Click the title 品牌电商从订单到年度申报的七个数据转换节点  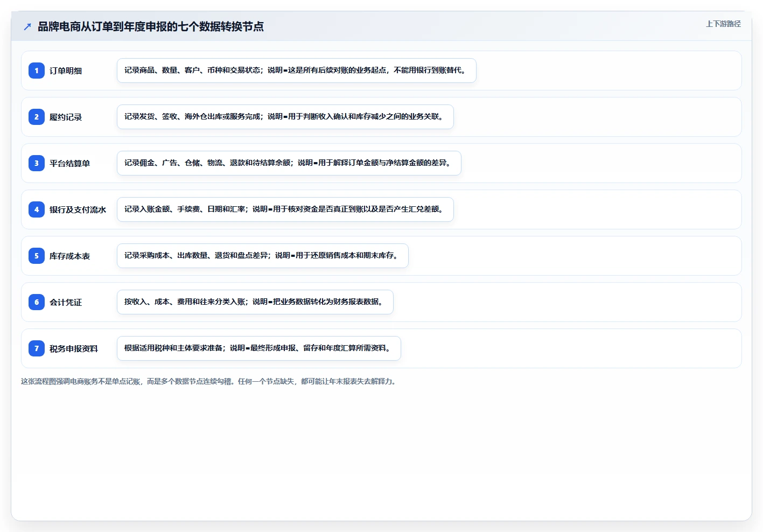[151, 26]
